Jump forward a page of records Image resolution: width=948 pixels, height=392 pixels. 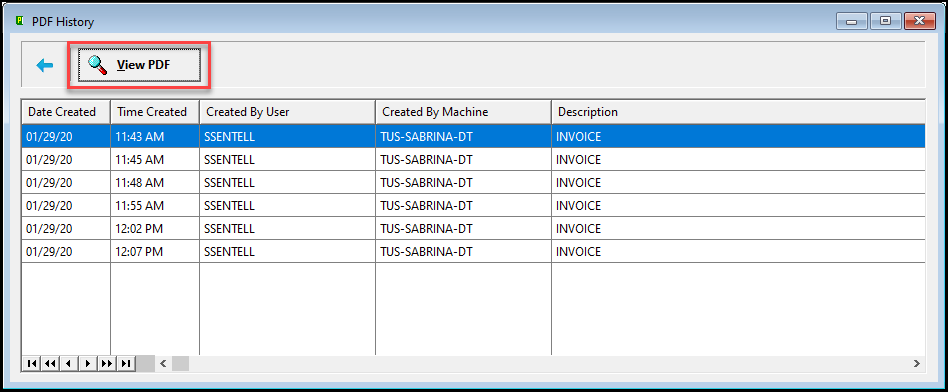tap(107, 363)
